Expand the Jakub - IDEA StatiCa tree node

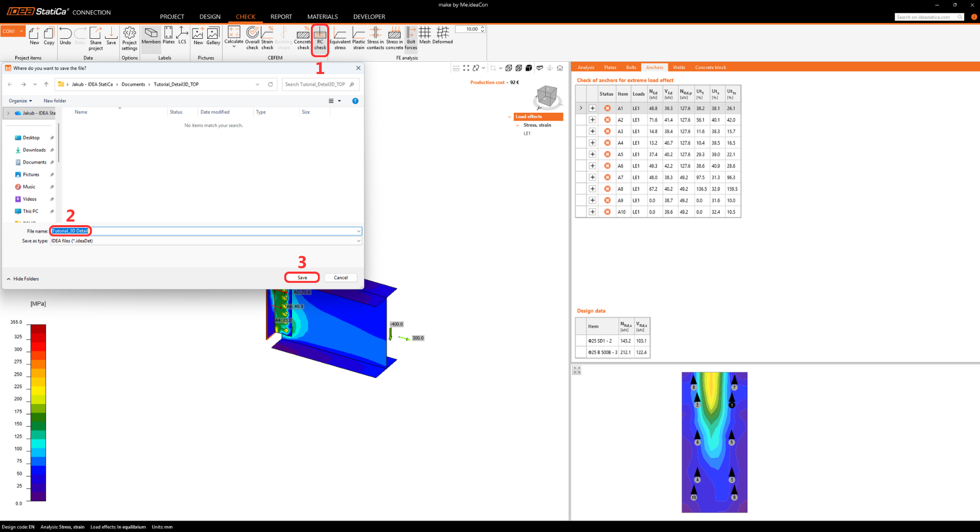click(x=8, y=113)
